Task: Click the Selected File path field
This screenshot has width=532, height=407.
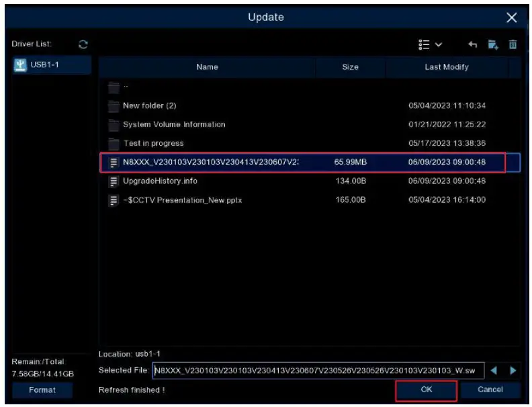Action: (317, 370)
